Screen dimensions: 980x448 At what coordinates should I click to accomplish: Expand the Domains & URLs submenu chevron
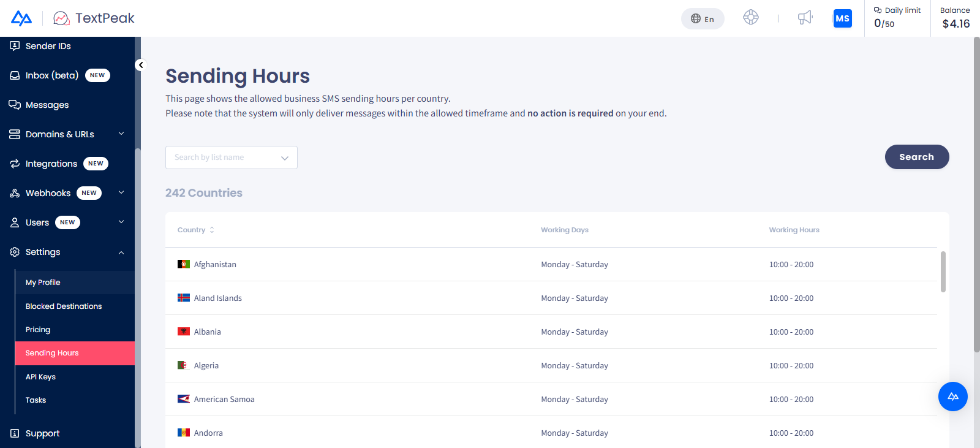pos(121,134)
